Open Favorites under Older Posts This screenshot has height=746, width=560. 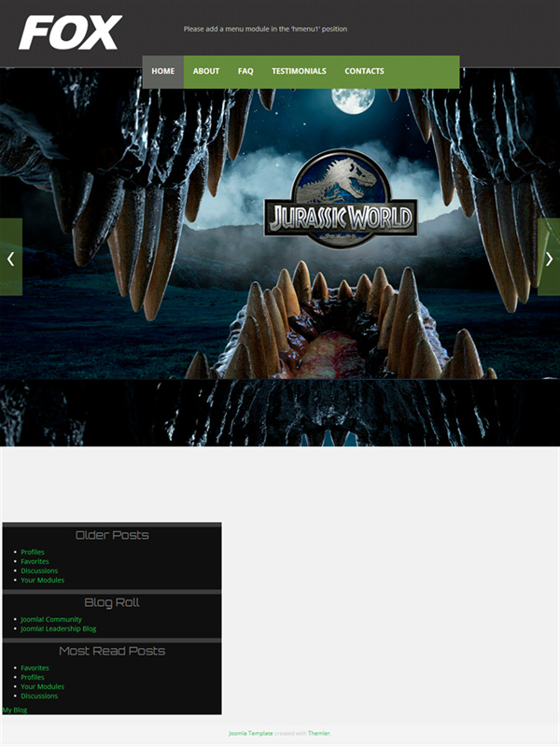35,561
